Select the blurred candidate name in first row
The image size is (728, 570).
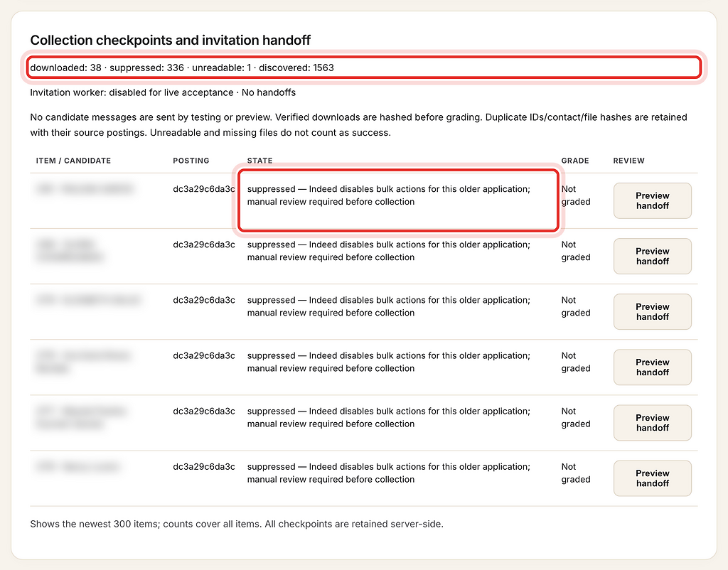click(x=85, y=189)
